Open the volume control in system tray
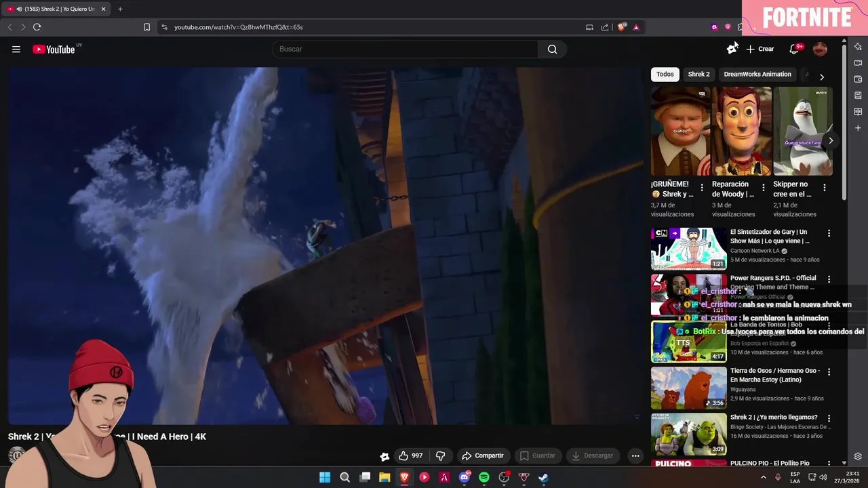 (x=823, y=477)
